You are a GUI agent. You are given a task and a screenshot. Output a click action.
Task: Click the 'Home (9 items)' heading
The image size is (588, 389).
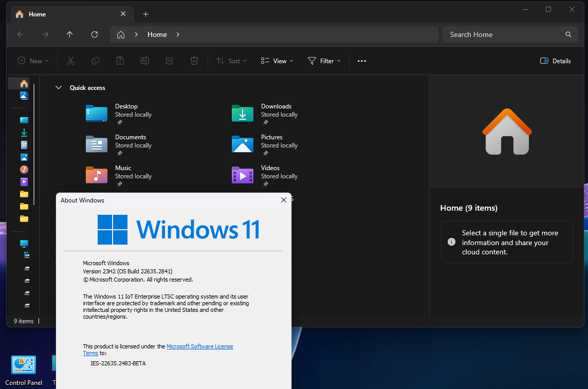point(469,208)
